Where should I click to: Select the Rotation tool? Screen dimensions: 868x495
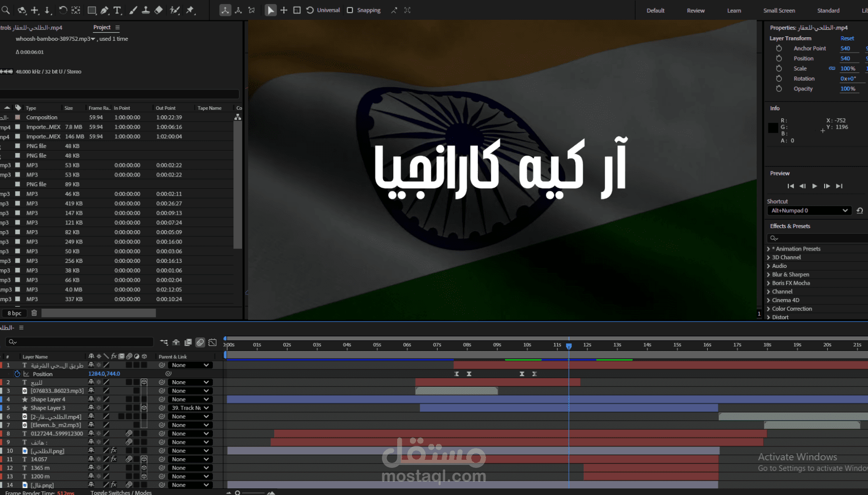click(x=62, y=10)
